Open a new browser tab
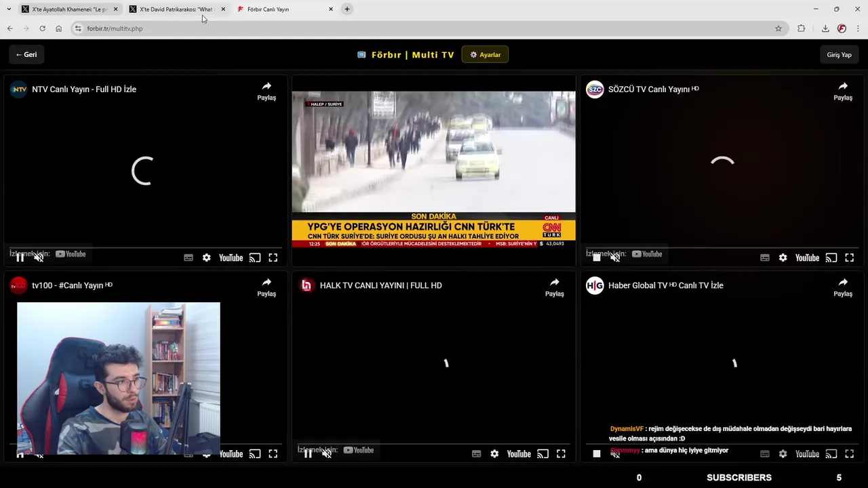Screen dimensions: 868x488 point(347,9)
